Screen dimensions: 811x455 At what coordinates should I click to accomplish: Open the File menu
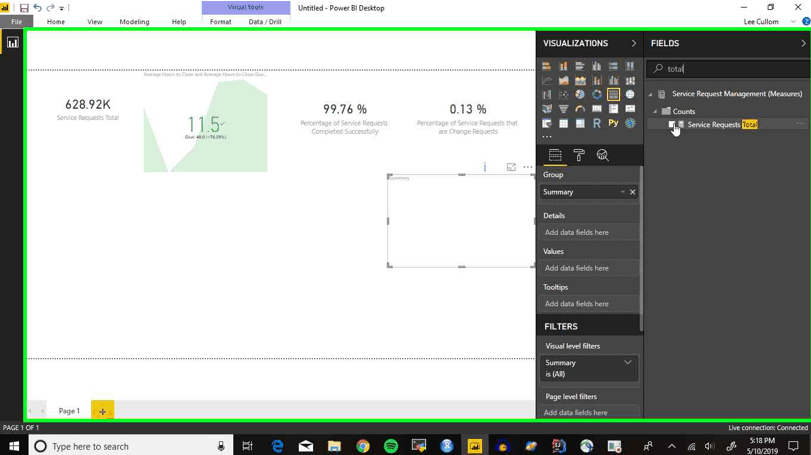[x=17, y=22]
